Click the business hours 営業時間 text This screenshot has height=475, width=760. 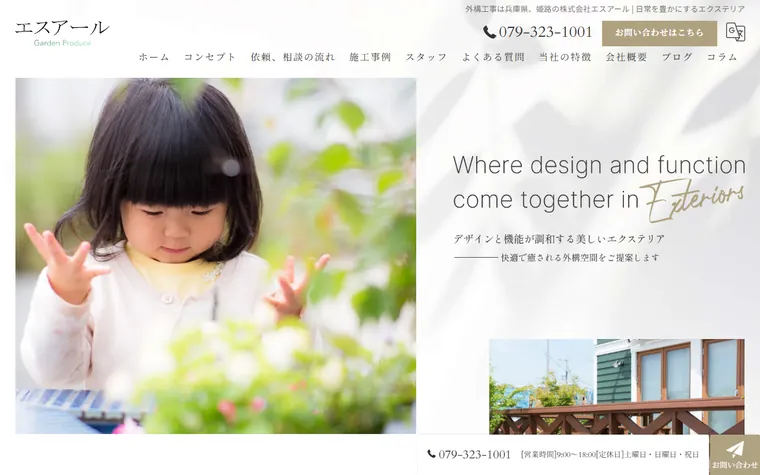pos(610,455)
